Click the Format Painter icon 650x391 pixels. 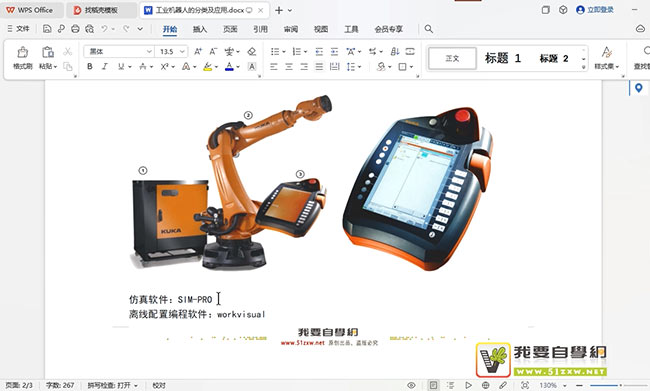tap(22, 57)
